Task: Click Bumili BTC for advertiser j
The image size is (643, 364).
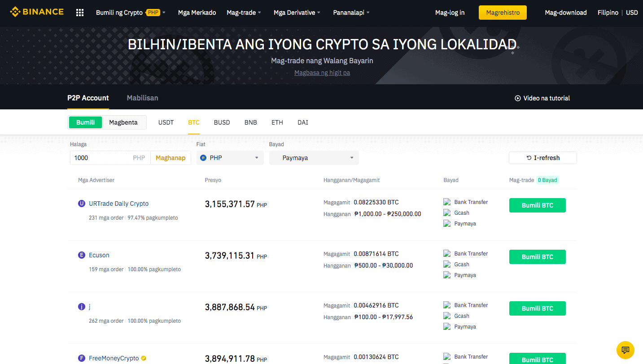Action: (537, 308)
